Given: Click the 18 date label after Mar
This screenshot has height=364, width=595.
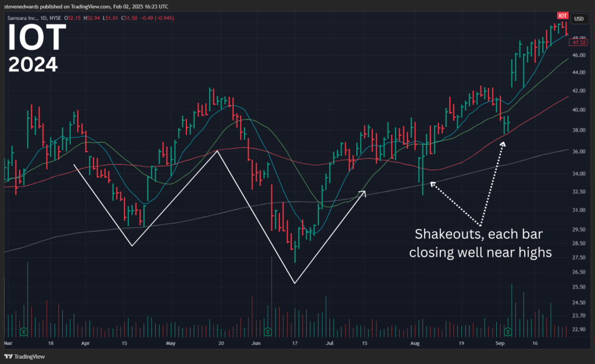Looking at the screenshot, I should coord(51,343).
